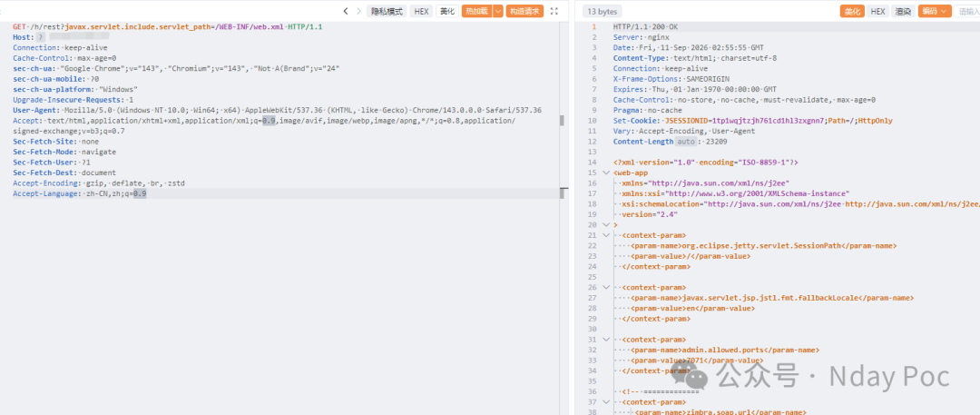980x415 pixels.
Task: Click the request editor scrollbar marker
Action: pyautogui.click(x=563, y=120)
